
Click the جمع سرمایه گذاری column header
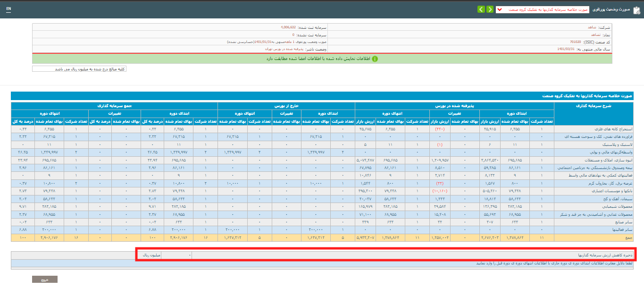(x=114, y=106)
